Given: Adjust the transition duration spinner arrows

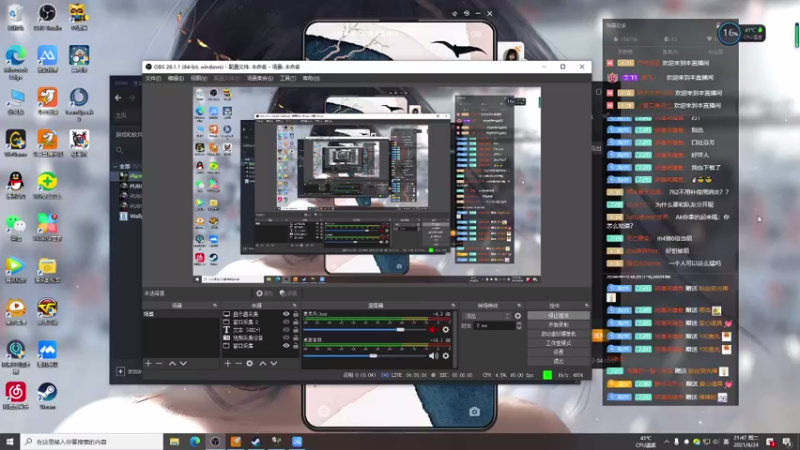Looking at the screenshot, I should (518, 326).
